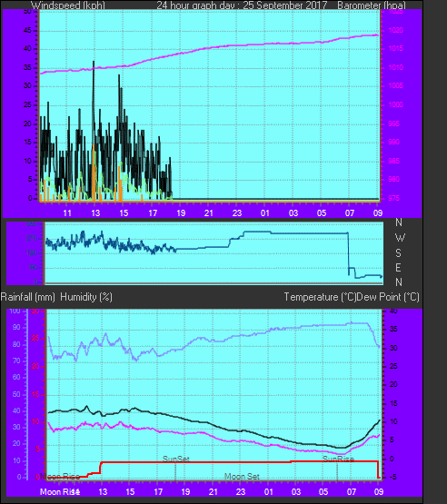Click the red rainfall step near 13
This screenshot has width=447, height=504.
tap(101, 468)
